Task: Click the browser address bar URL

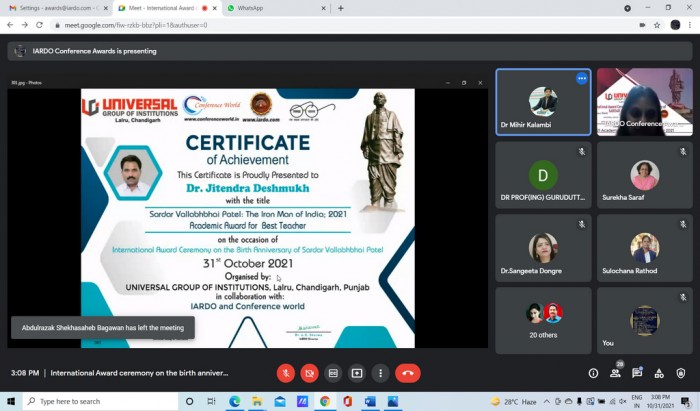Action: pyautogui.click(x=136, y=25)
